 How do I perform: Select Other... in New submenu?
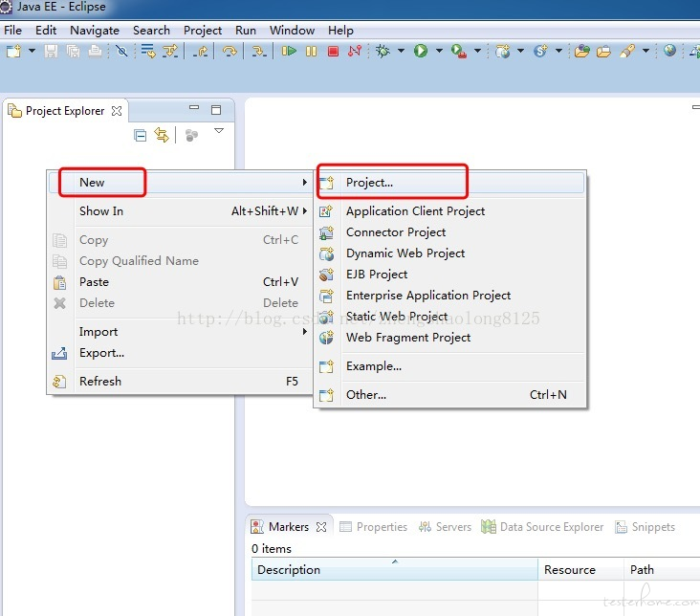(450, 395)
